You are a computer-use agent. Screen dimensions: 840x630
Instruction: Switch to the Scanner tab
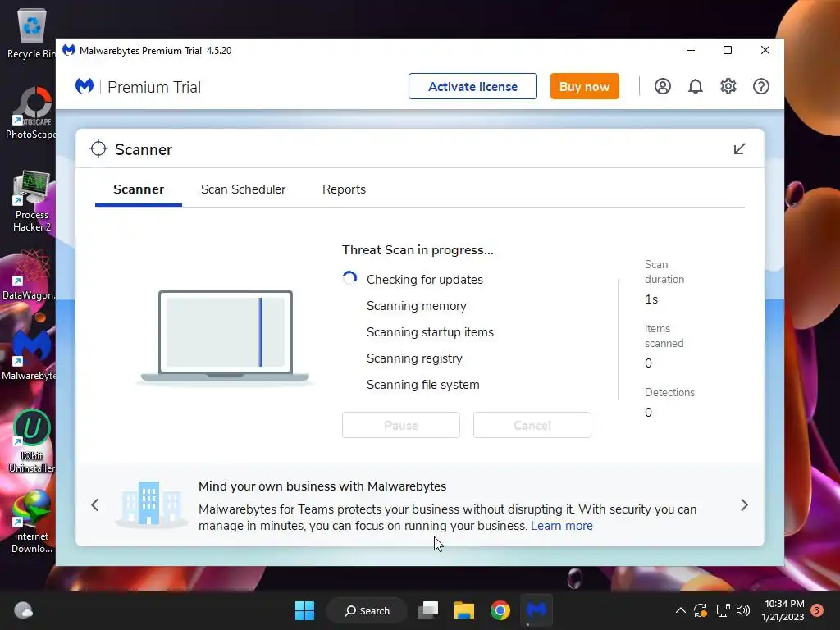(139, 189)
